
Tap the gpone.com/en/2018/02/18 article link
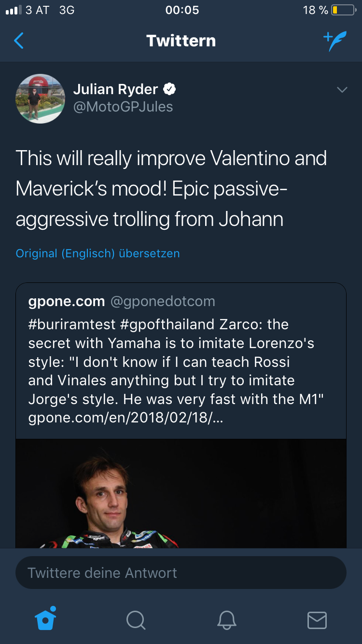click(125, 418)
